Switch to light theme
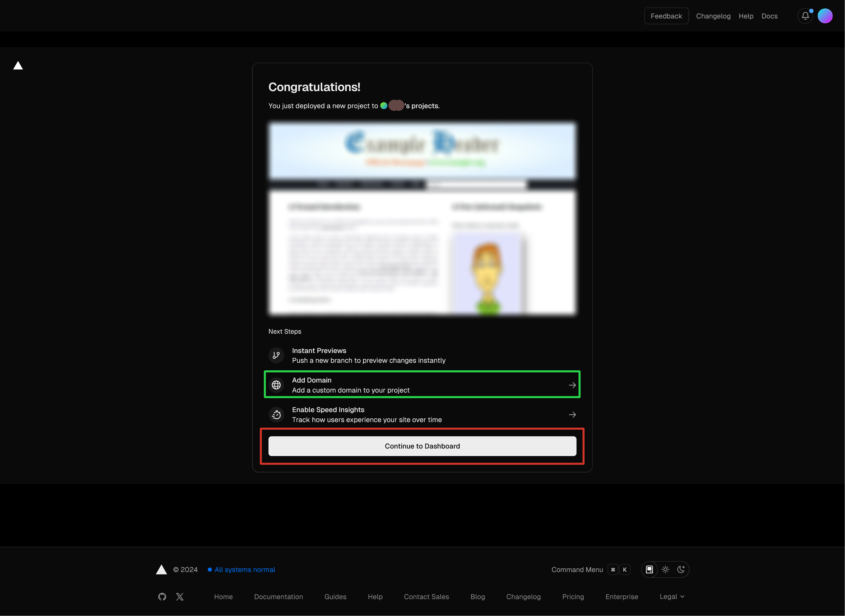Screen dimensions: 845x616 coord(665,569)
